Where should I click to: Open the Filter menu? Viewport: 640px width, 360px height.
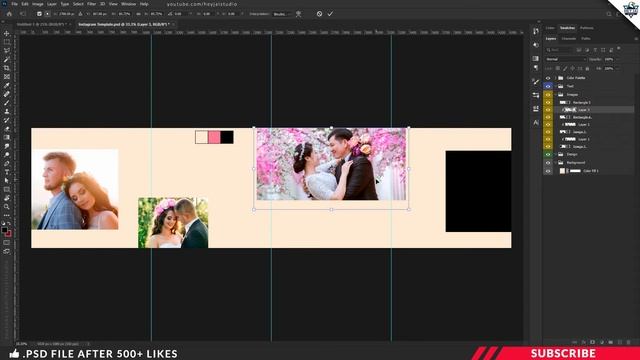[x=91, y=4]
